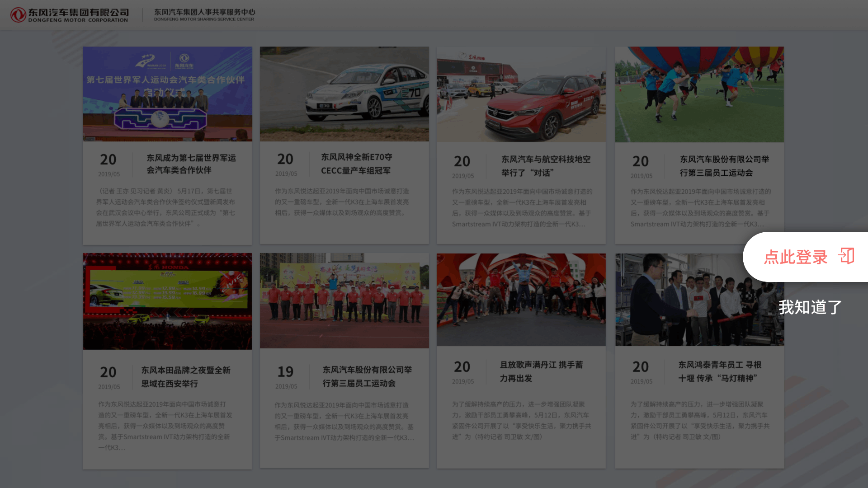The width and height of the screenshot is (868, 488).
Task: Open article 东风汽车与航空科技地空举行了“对话”
Action: pos(546,166)
